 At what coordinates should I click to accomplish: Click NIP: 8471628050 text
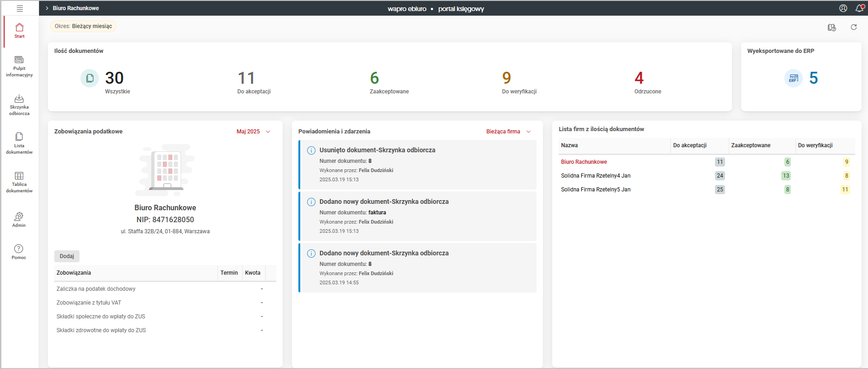click(165, 220)
